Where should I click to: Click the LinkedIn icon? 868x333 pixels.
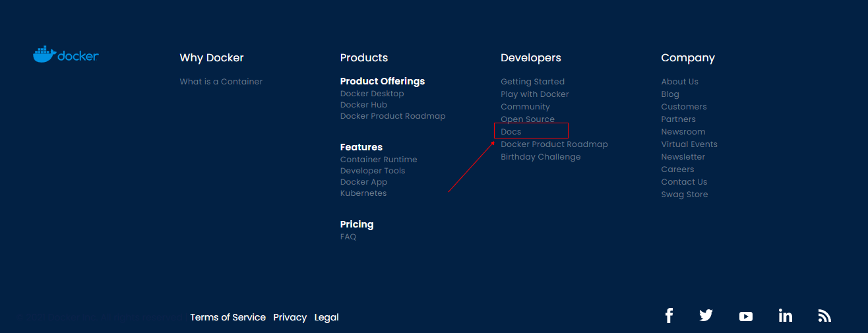pos(785,316)
